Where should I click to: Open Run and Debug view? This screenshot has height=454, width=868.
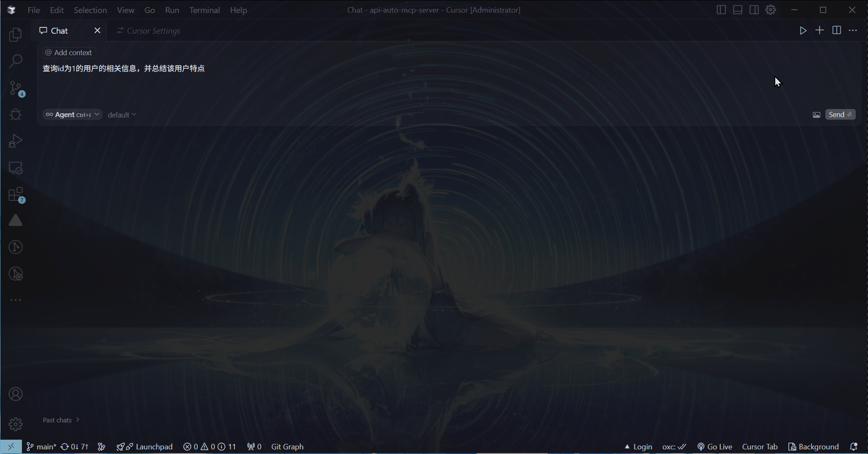[16, 141]
